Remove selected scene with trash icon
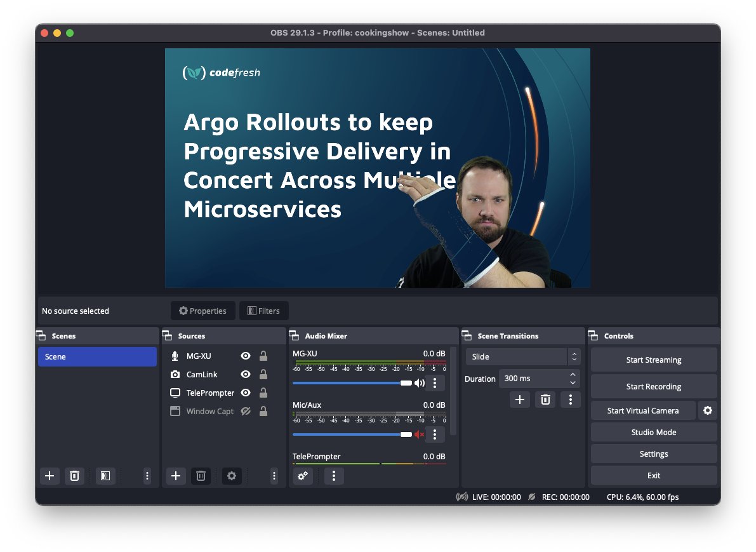Image resolution: width=756 pixels, height=552 pixels. tap(75, 476)
